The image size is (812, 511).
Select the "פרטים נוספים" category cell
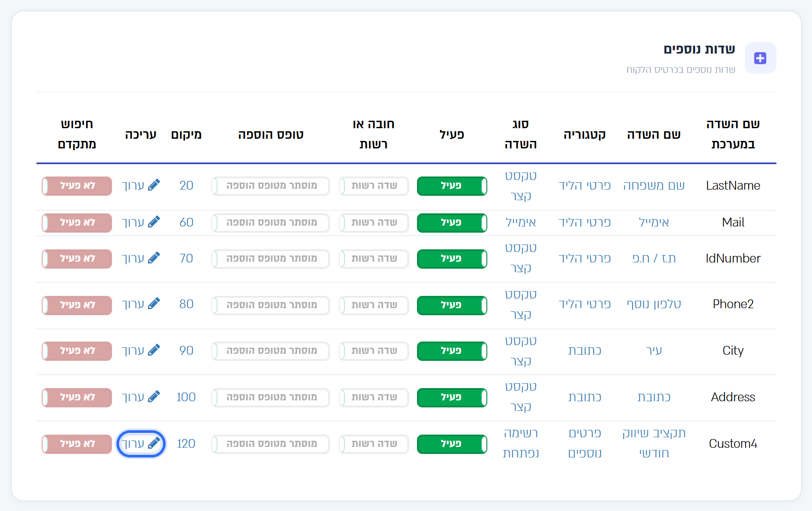(x=584, y=443)
